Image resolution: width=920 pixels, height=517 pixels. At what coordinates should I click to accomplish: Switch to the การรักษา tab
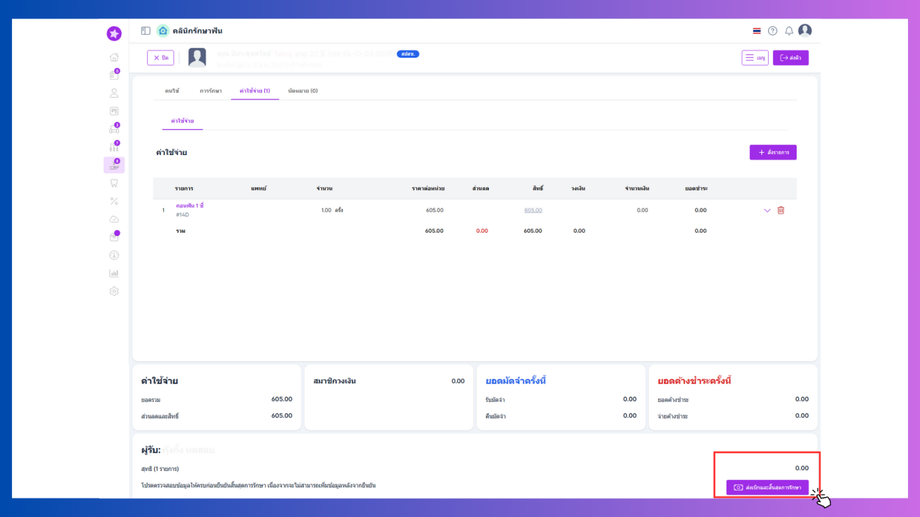(211, 91)
